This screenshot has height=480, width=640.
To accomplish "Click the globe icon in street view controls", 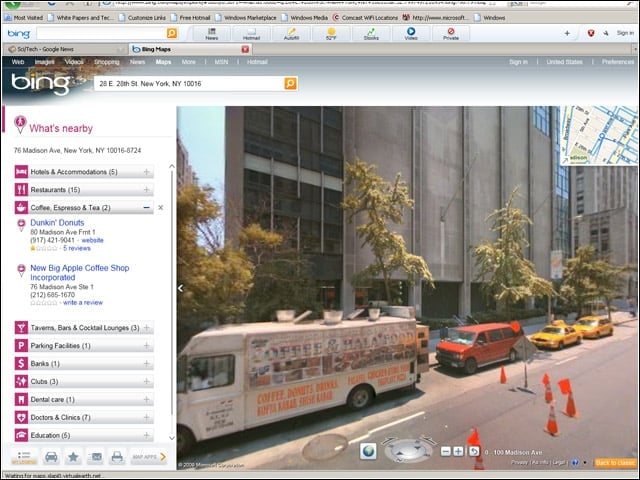I will click(x=368, y=451).
